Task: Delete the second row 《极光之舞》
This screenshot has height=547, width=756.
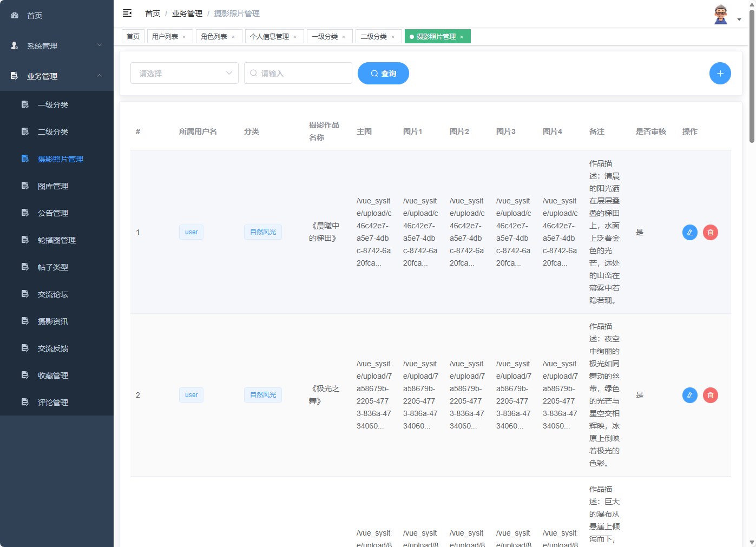Action: (710, 395)
